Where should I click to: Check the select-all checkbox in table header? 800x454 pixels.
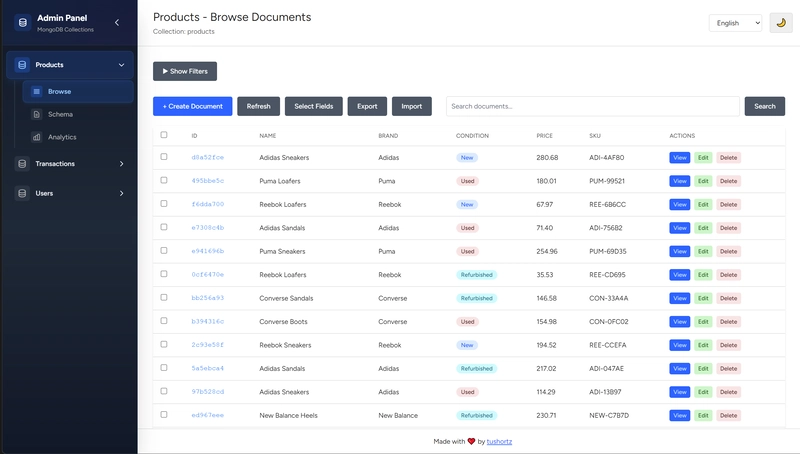[x=165, y=135]
